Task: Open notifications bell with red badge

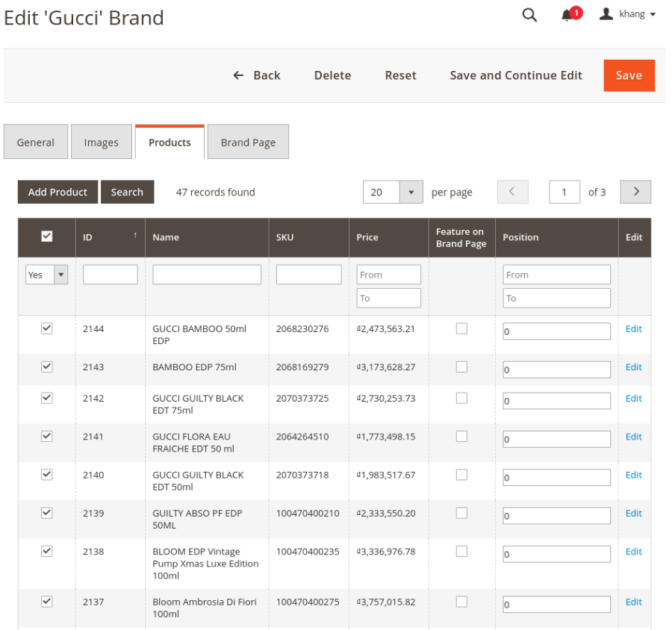Action: coord(572,14)
